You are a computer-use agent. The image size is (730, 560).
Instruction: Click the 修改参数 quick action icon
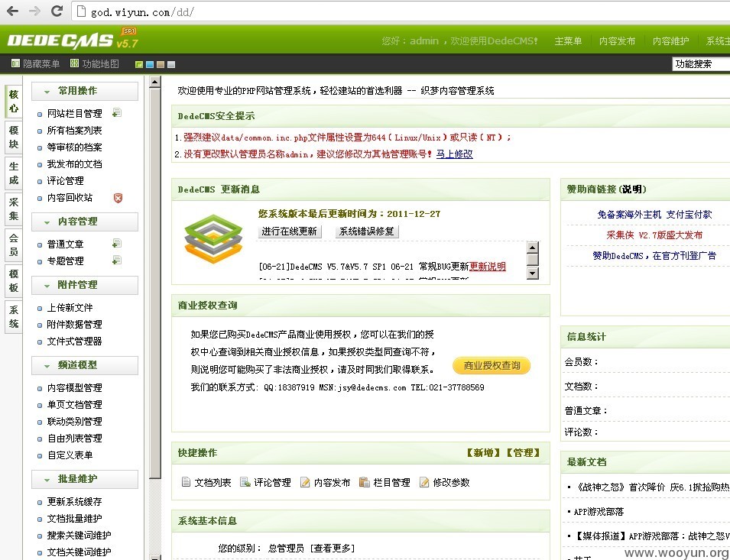tap(424, 482)
